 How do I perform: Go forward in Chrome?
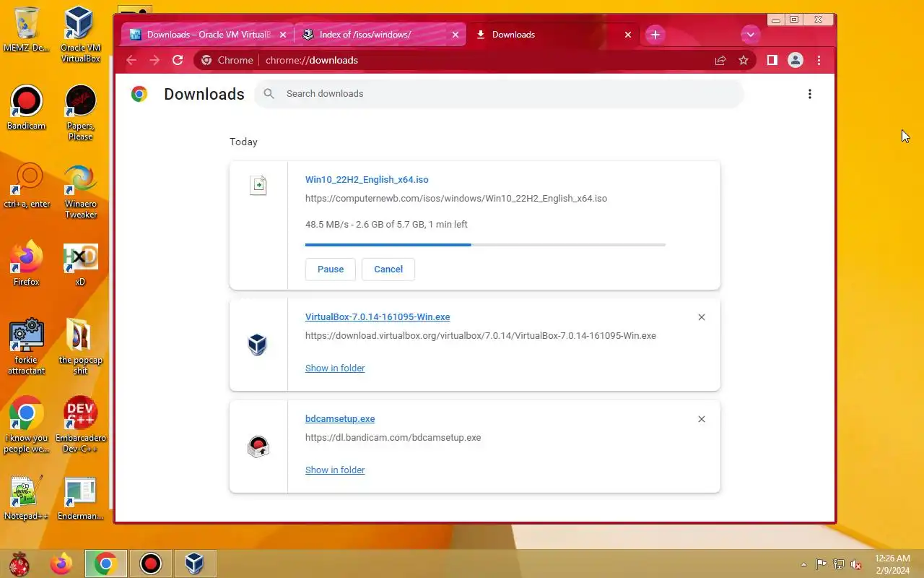tap(154, 60)
